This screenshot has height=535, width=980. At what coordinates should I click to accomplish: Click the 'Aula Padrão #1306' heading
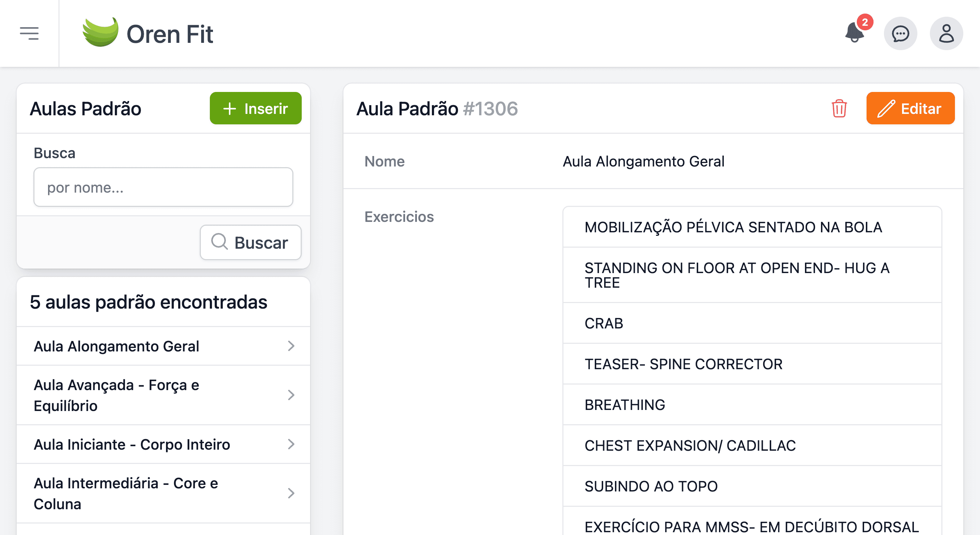(437, 109)
